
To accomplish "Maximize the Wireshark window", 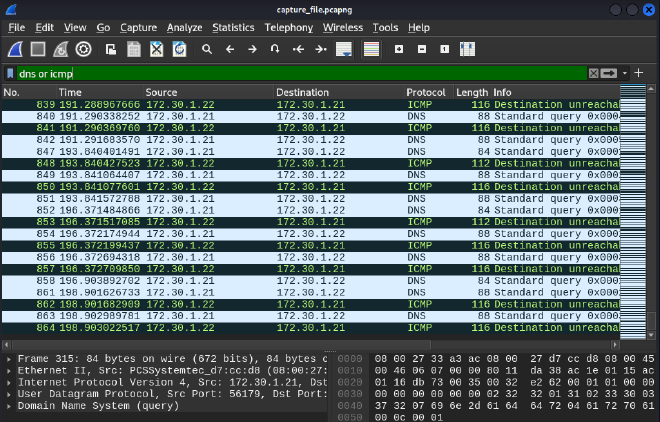I will pos(632,10).
